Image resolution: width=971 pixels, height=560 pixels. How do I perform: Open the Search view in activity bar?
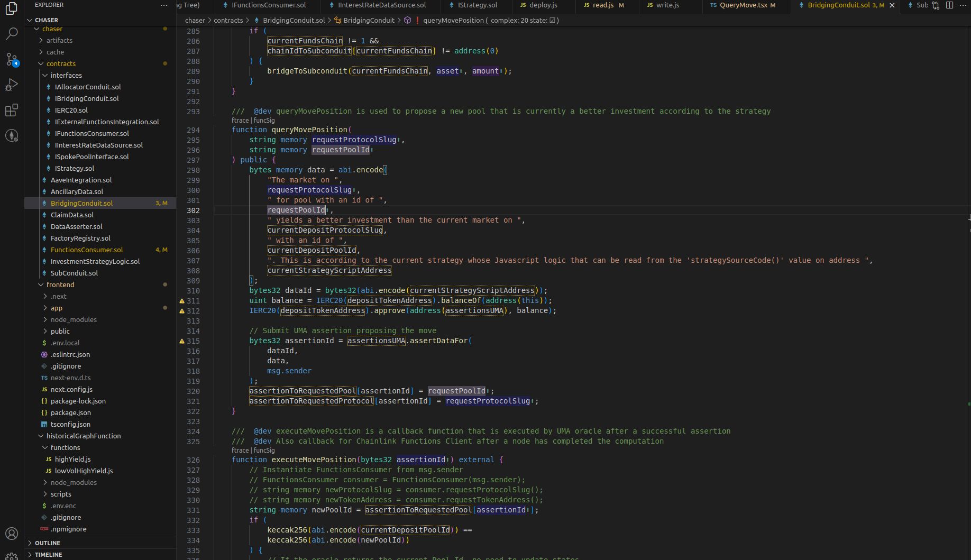12,33
